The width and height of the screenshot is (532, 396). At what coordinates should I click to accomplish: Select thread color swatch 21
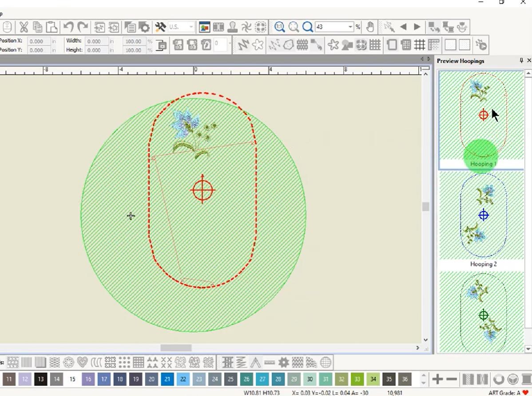[167, 380]
